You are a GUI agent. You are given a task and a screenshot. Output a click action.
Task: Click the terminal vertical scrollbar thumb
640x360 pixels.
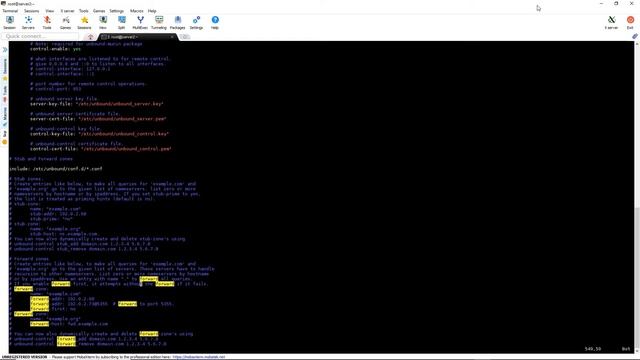636,278
